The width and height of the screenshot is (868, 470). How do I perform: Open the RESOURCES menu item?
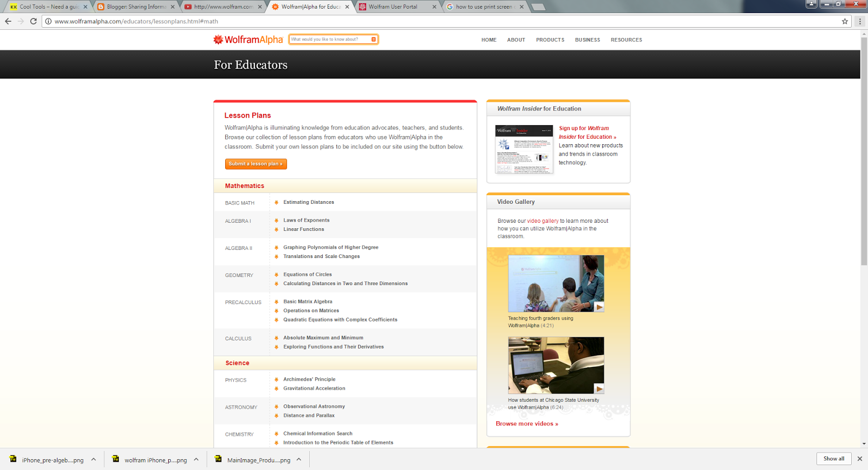[626, 40]
